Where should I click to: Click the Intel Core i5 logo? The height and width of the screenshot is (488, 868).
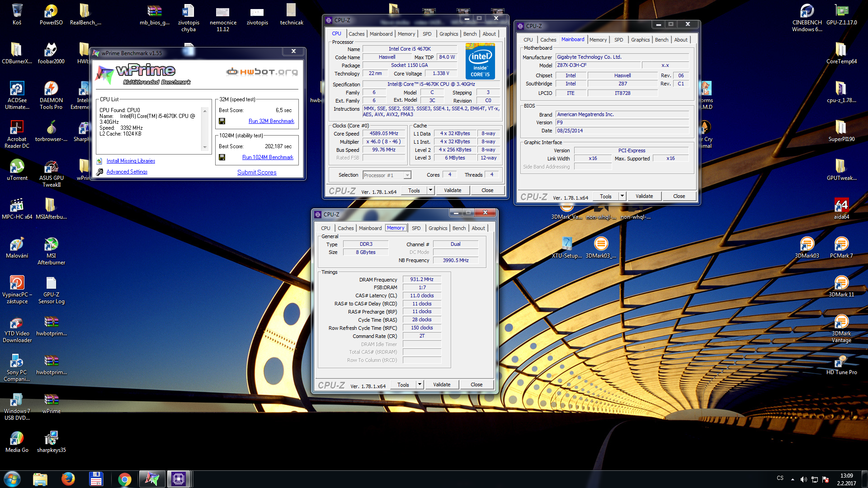coord(480,61)
